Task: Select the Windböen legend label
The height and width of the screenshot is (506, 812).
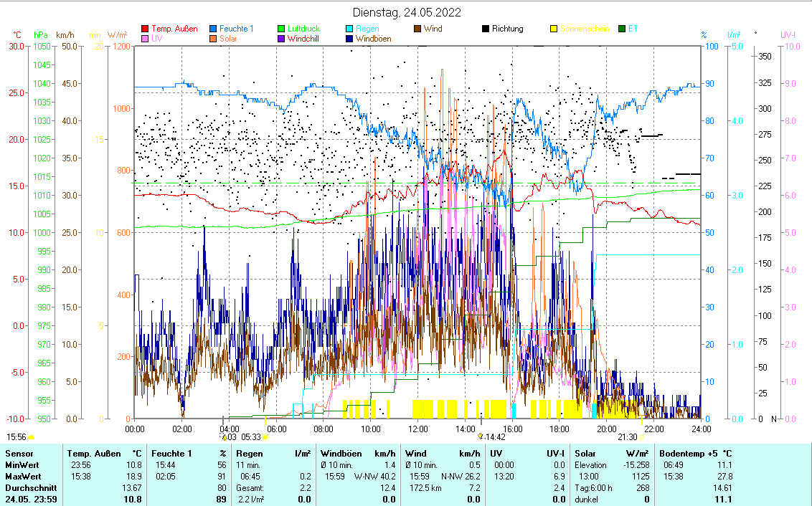Action: pos(373,39)
